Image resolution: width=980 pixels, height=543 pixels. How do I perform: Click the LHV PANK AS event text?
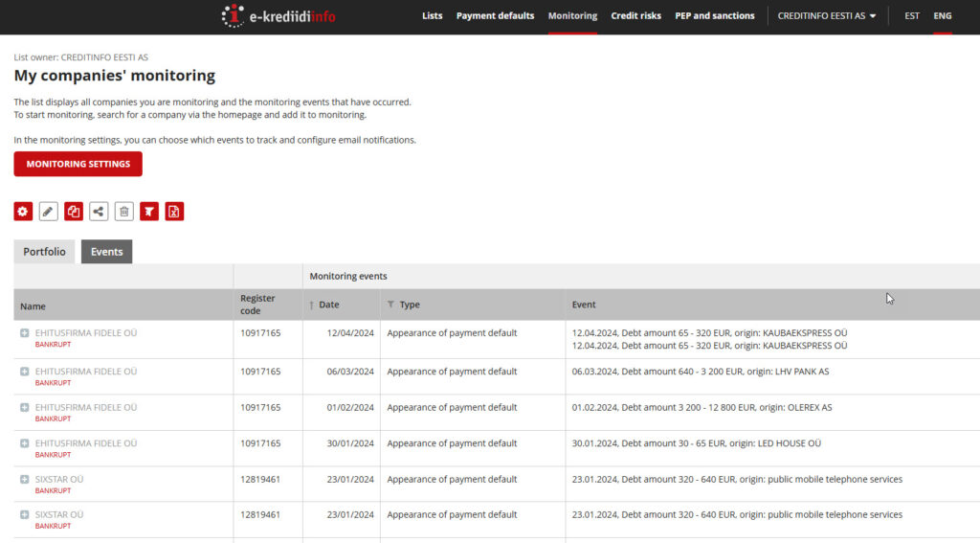pyautogui.click(x=700, y=372)
